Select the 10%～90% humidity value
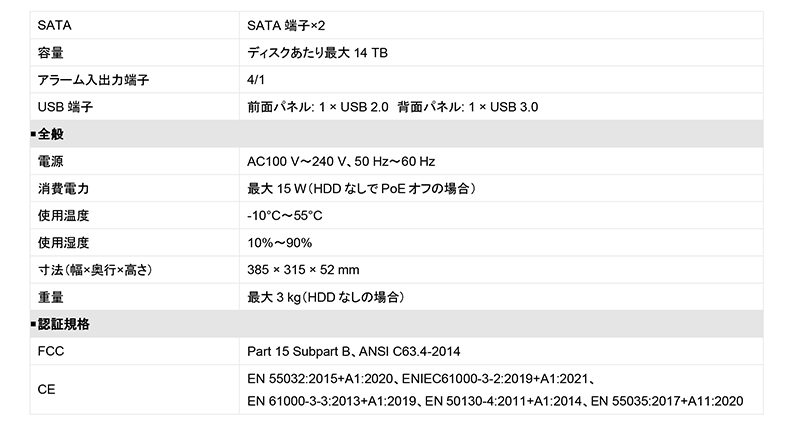The width and height of the screenshot is (800, 440). coord(279,243)
